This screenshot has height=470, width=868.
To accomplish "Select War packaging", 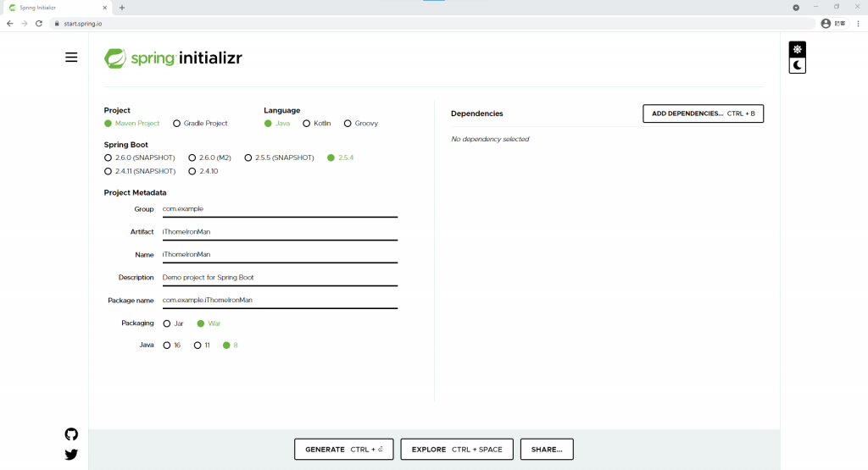I will (x=209, y=323).
